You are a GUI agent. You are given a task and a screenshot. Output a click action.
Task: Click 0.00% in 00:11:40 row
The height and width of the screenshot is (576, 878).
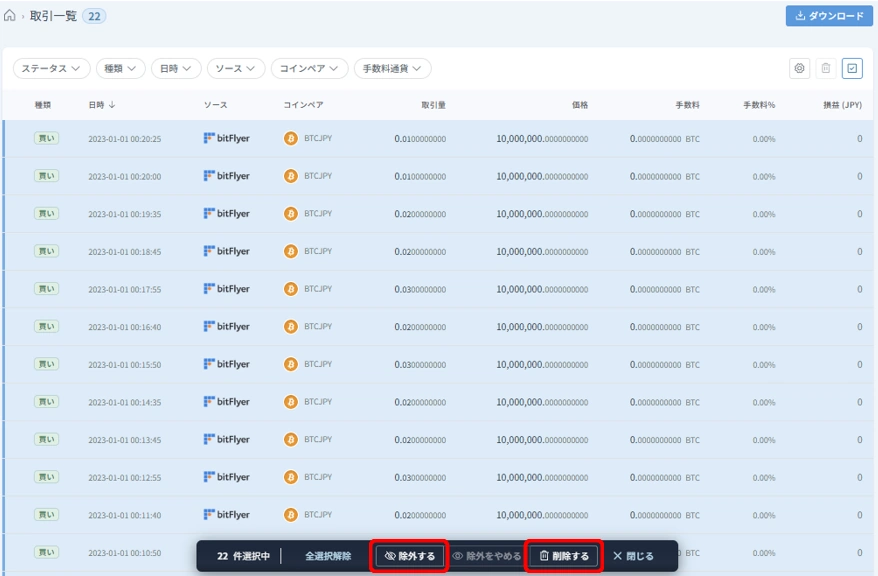(764, 515)
